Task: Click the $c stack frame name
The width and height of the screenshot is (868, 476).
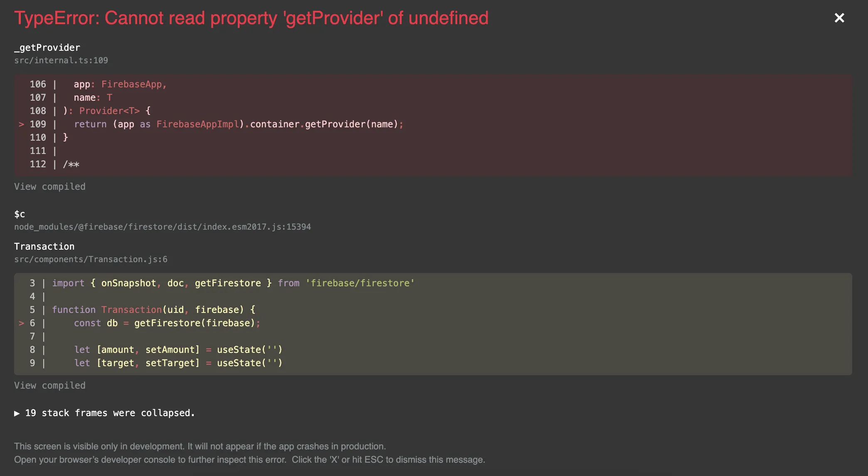Action: point(20,214)
